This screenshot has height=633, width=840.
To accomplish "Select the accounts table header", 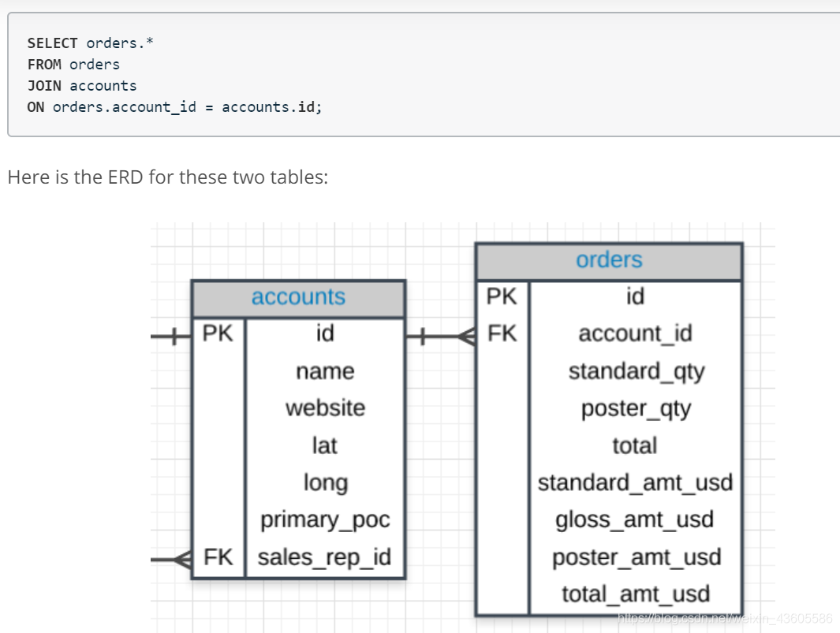I will coord(298,297).
